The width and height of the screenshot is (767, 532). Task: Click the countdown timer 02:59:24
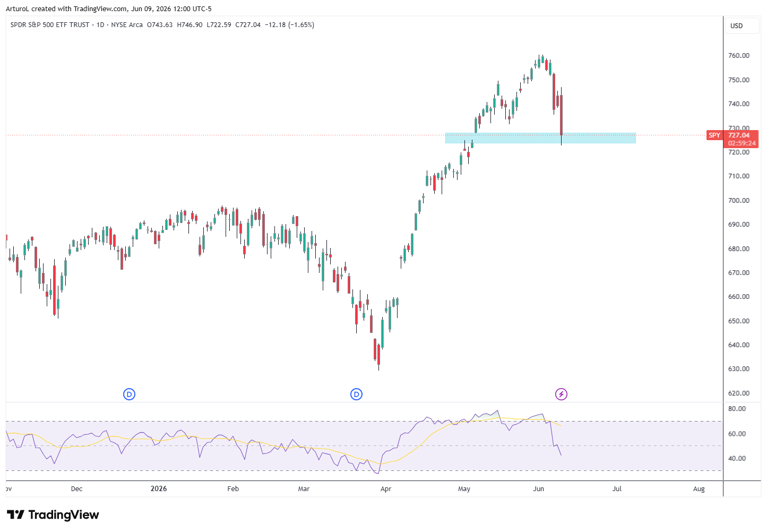[742, 143]
